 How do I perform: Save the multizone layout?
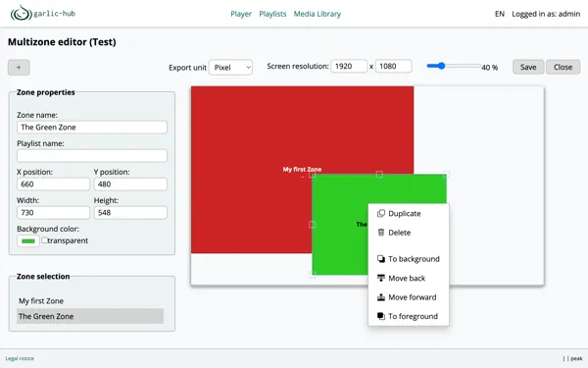(x=528, y=67)
